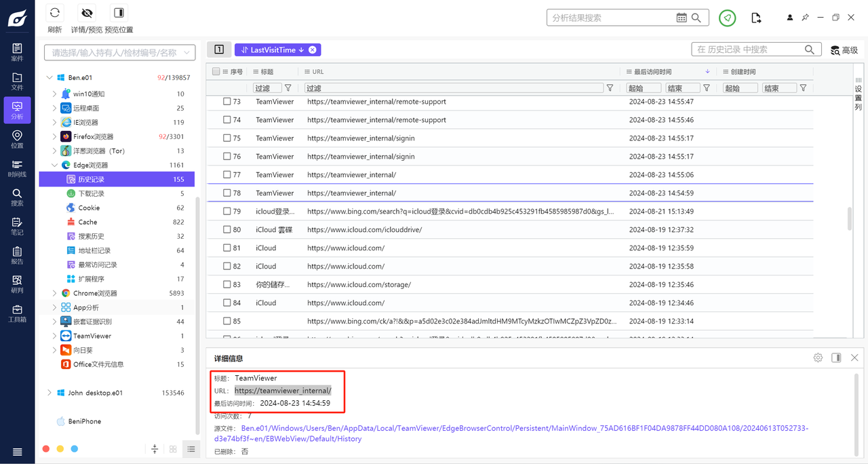Tick the checkbox for row 73
Viewport: 868px width, 464px height.
(x=227, y=102)
